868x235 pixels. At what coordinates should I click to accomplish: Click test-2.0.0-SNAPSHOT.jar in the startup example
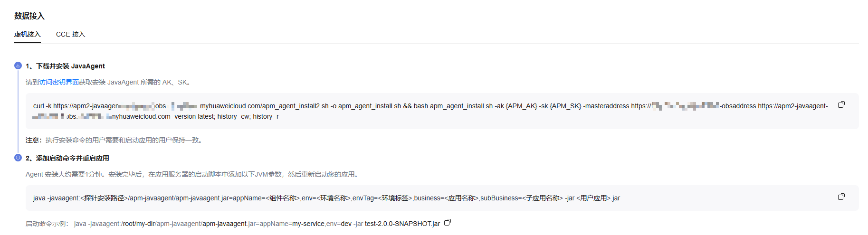coord(402,224)
